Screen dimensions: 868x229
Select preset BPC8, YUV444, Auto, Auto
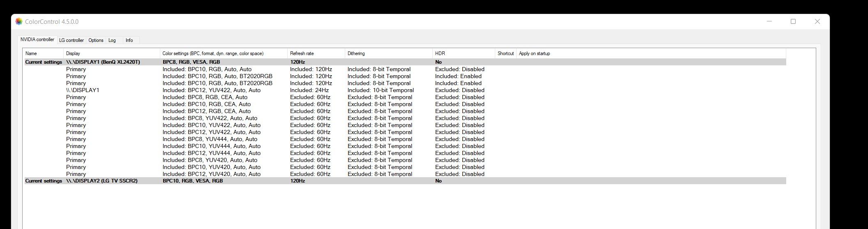coord(405,139)
